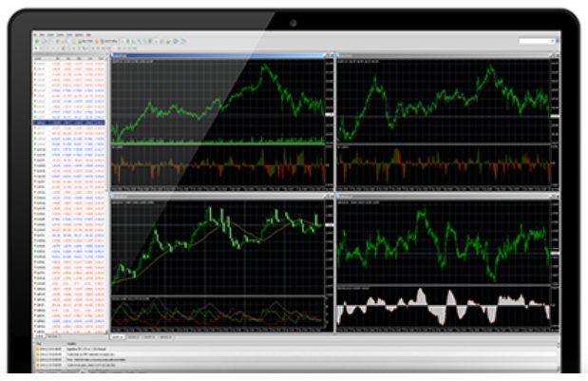588x381 pixels.
Task: Open the Profiles toolbar icon
Action: coord(44,41)
